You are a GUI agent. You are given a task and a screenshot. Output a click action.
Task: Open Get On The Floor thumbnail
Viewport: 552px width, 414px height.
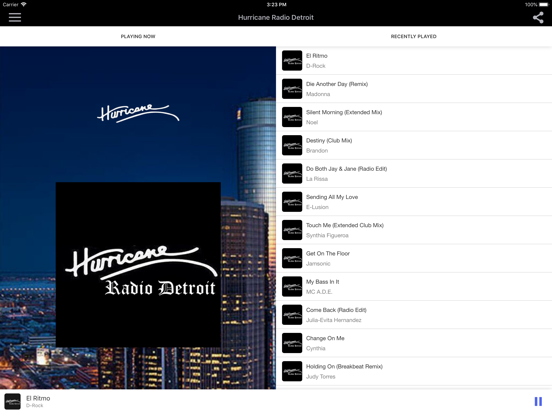[292, 258]
